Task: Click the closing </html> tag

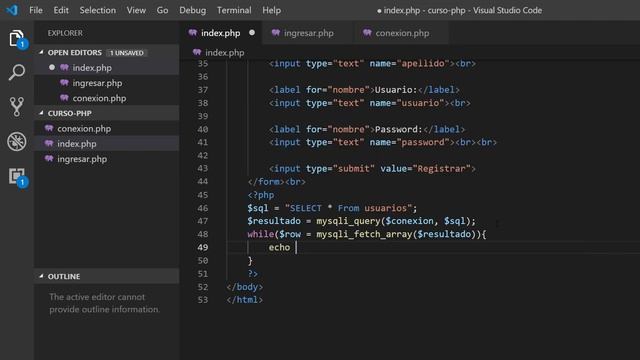Action: (x=244, y=300)
